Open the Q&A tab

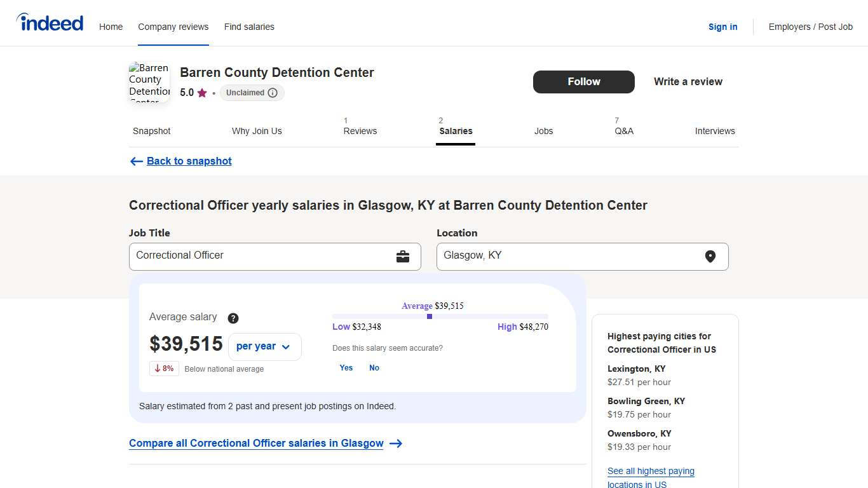pos(624,131)
